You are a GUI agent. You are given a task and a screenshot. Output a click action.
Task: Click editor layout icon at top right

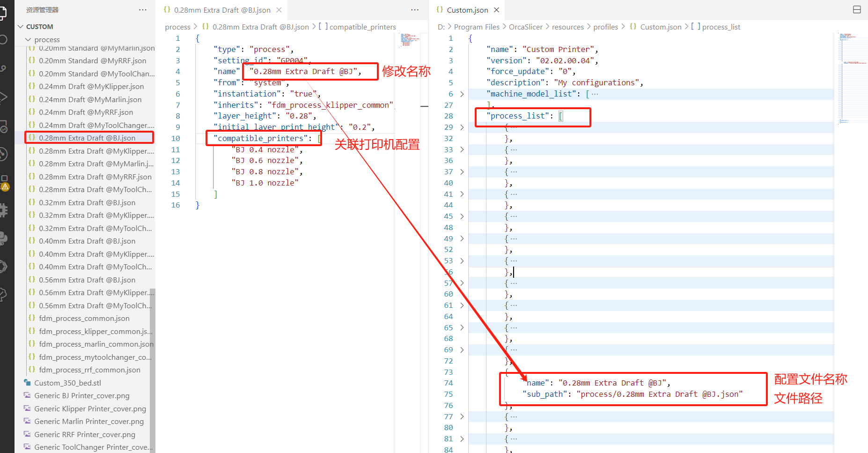(x=857, y=10)
